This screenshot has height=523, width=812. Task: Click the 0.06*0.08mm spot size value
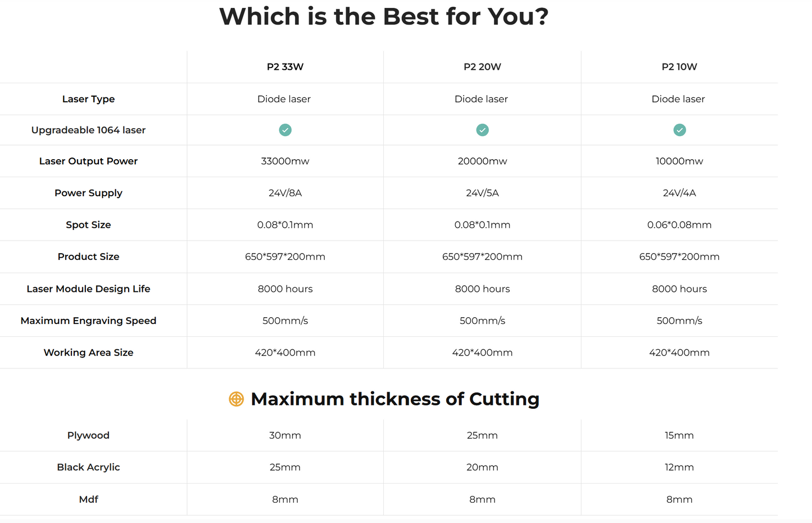pos(679,225)
